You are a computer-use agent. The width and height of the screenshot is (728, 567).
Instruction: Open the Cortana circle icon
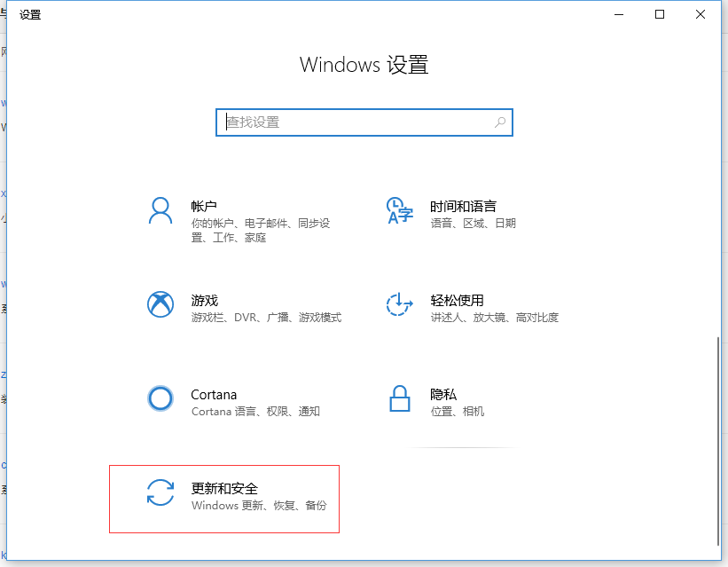click(x=160, y=398)
